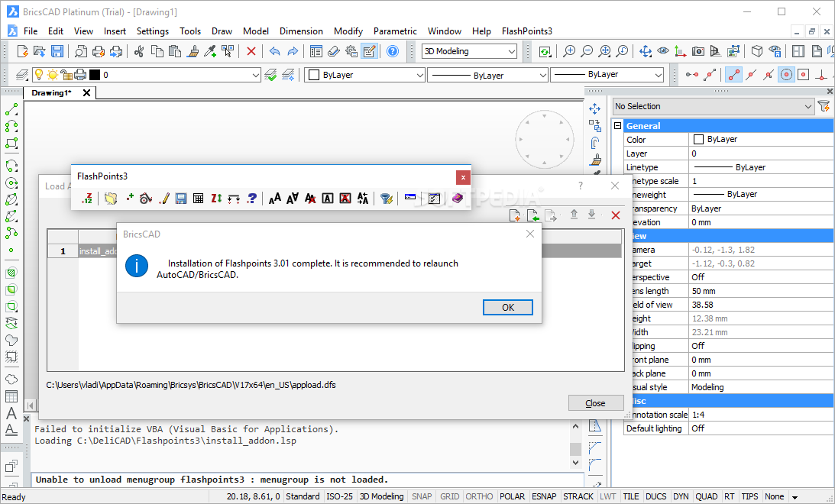Close the FlashPoints3 floating toolbar
The width and height of the screenshot is (835, 504).
(463, 176)
